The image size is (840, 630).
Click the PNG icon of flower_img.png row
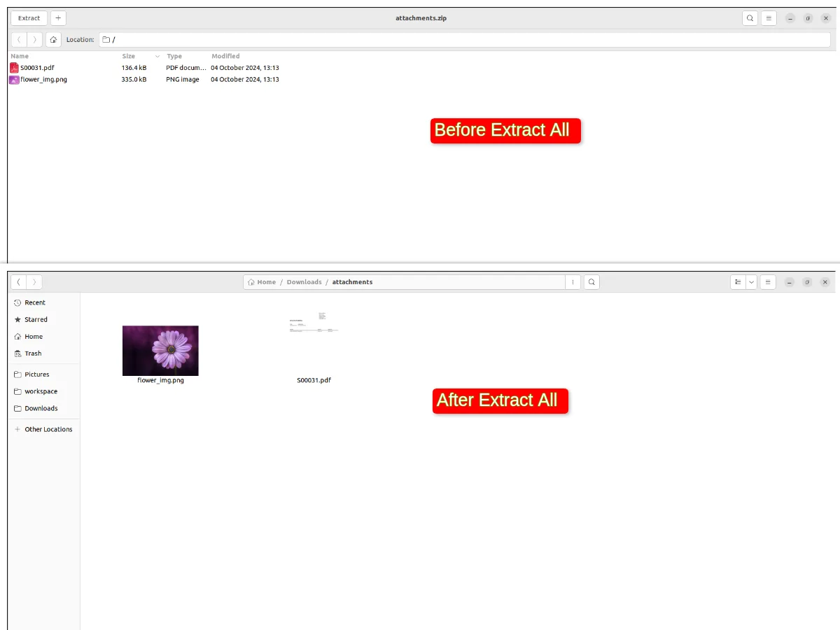pyautogui.click(x=14, y=80)
